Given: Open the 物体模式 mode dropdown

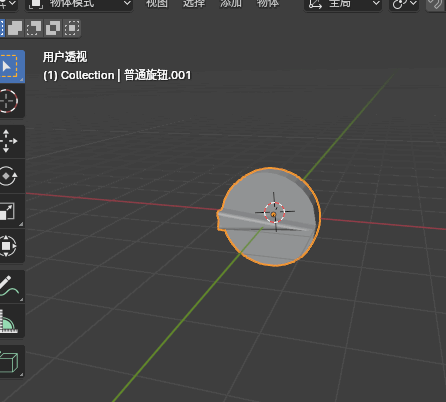Looking at the screenshot, I should [79, 4].
